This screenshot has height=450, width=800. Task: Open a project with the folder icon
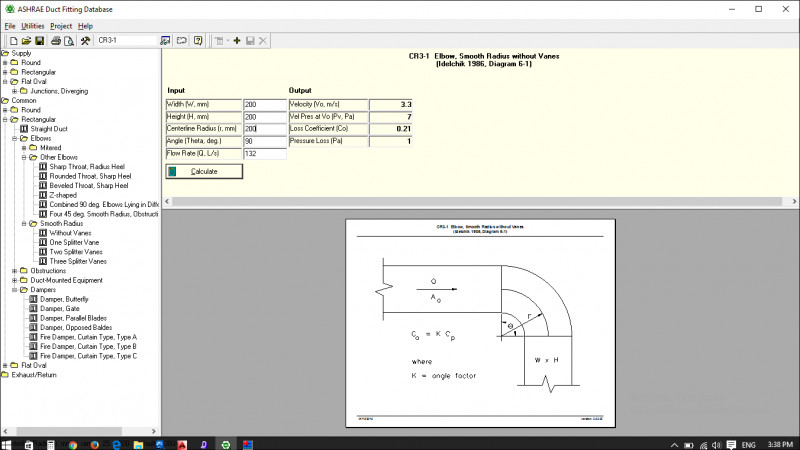pos(27,41)
